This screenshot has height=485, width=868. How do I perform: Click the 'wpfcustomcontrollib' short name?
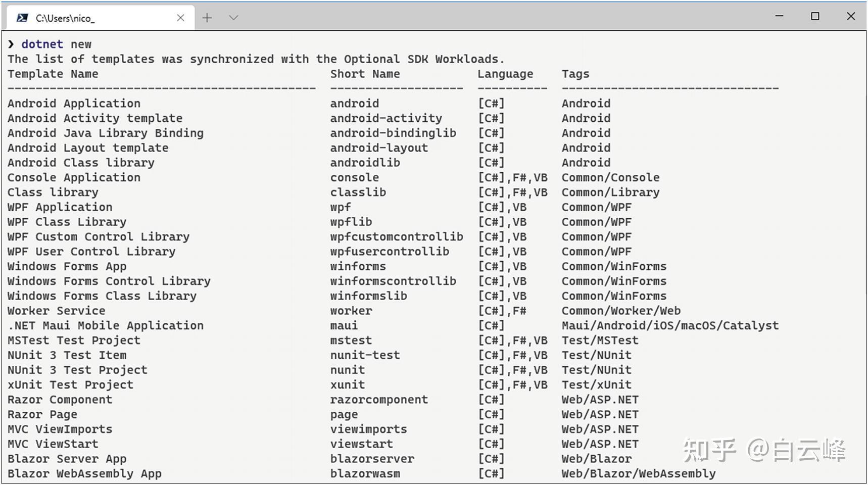click(397, 236)
